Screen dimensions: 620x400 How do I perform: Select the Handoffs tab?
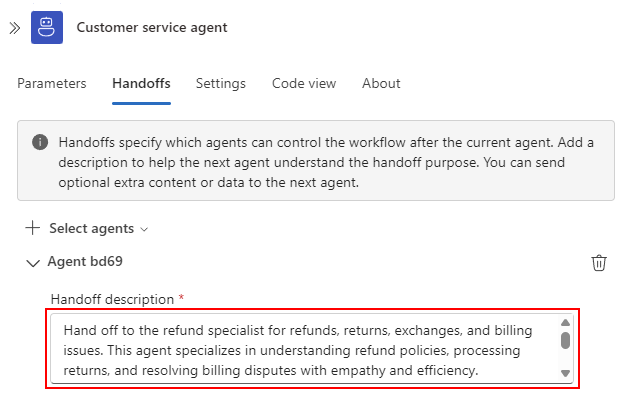142,83
